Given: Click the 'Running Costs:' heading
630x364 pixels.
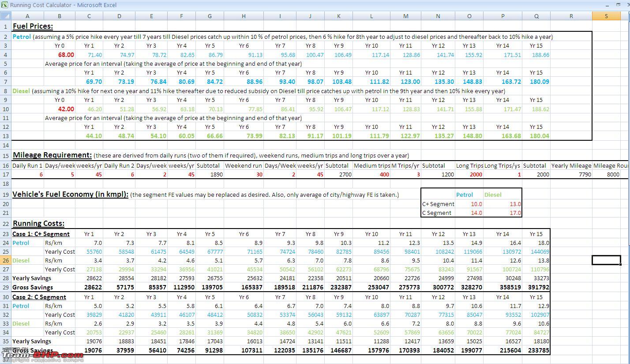Looking at the screenshot, I should (x=38, y=223).
